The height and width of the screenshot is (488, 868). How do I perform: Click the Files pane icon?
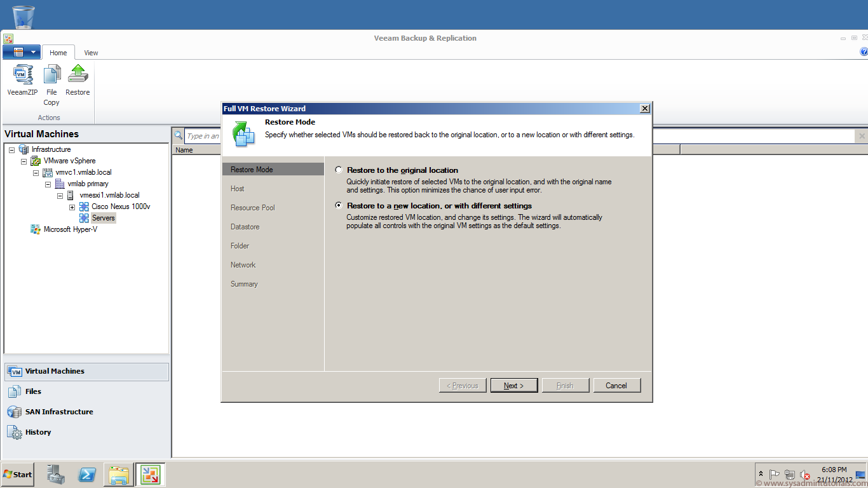coord(15,391)
